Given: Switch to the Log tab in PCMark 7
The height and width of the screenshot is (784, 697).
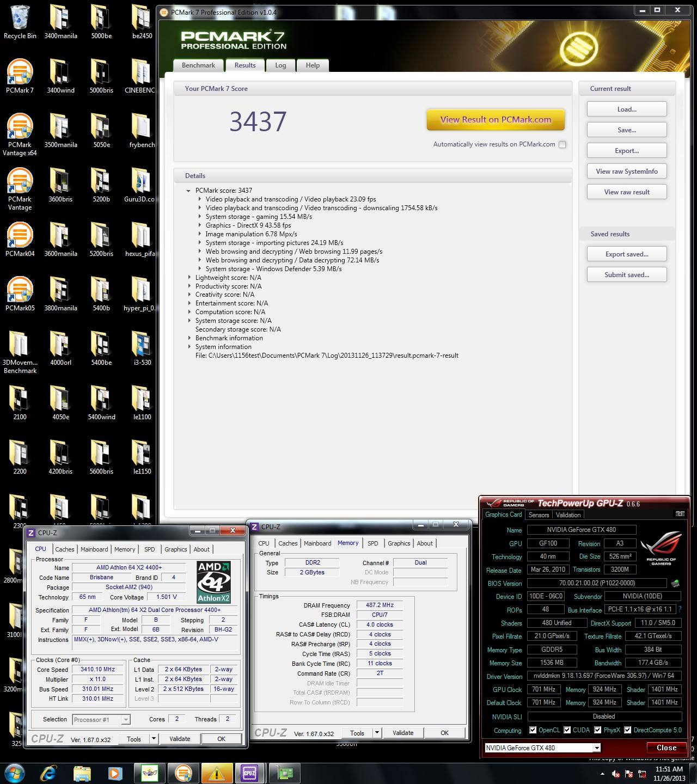Looking at the screenshot, I should tap(280, 65).
